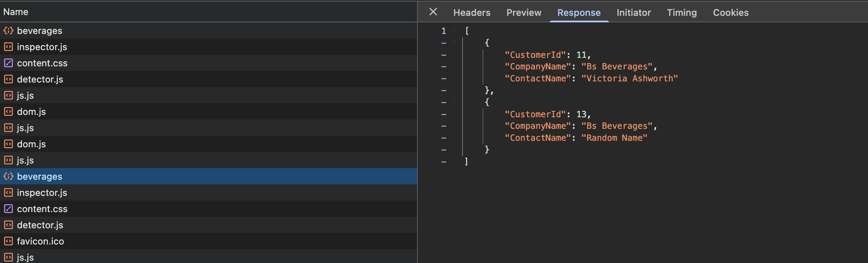This screenshot has height=263, width=868.
Task: Click line number 1 in the response gutter
Action: click(x=444, y=31)
